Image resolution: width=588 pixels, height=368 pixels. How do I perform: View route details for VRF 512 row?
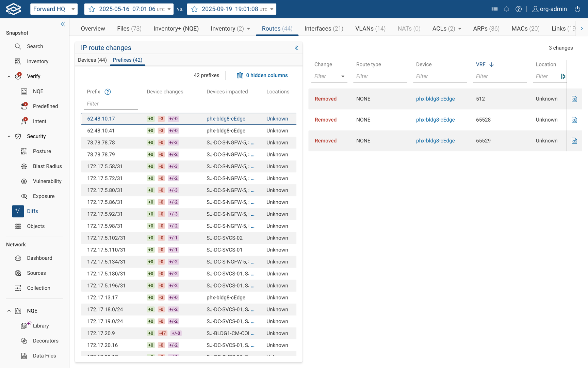tap(574, 99)
